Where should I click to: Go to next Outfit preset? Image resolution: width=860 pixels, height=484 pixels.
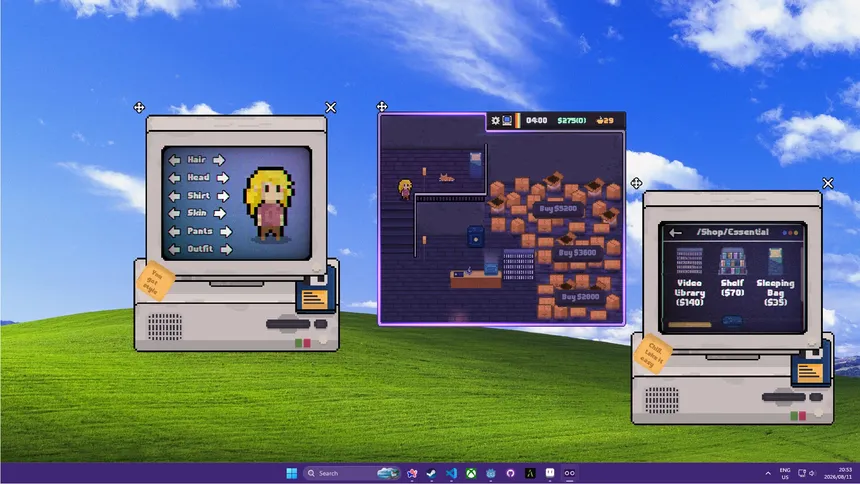click(x=226, y=250)
